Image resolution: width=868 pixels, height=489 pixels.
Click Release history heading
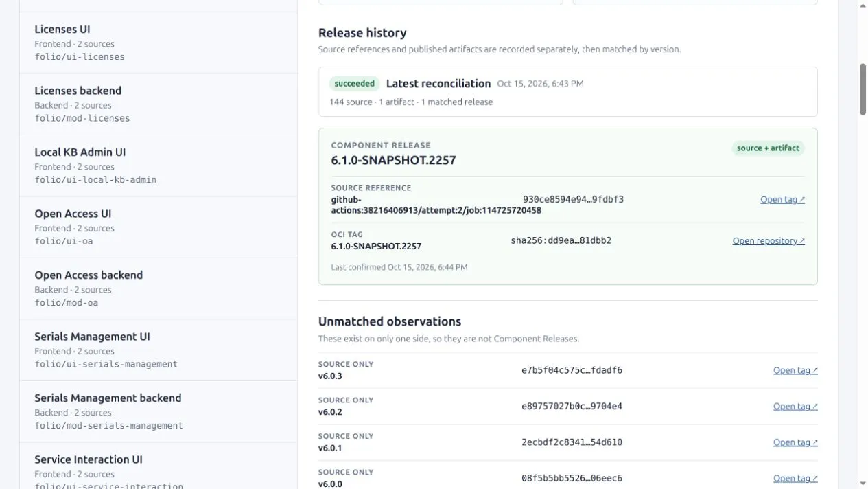click(x=362, y=33)
